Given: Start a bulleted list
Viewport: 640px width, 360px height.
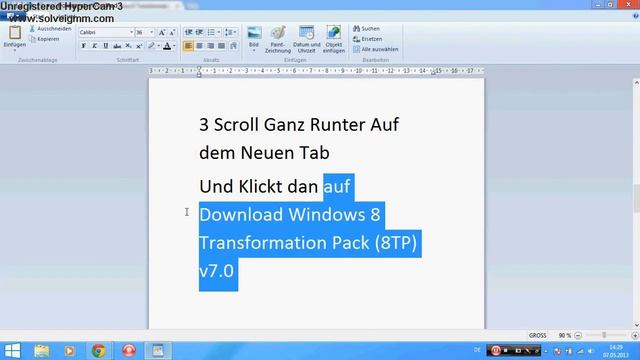Looking at the screenshot, I should (x=211, y=32).
